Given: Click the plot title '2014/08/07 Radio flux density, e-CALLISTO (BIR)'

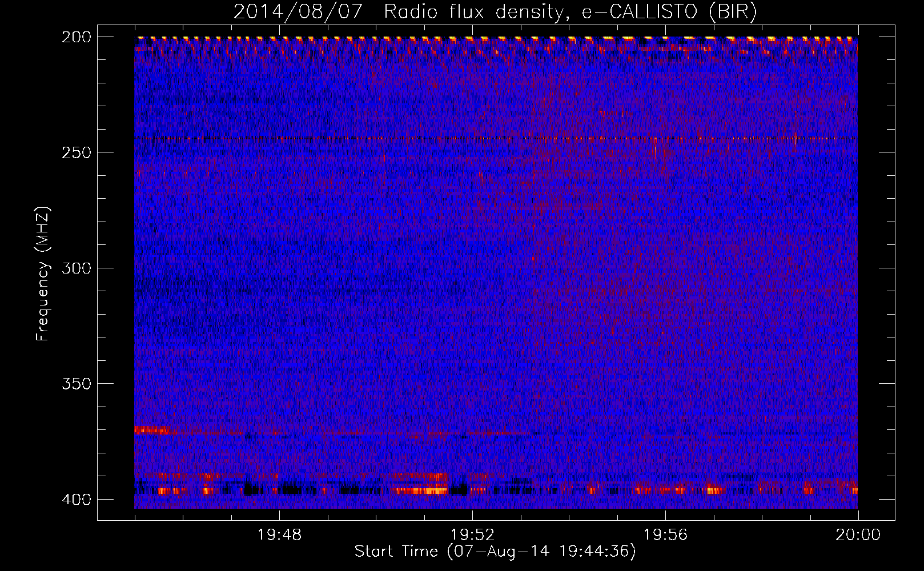Looking at the screenshot, I should click(x=495, y=12).
